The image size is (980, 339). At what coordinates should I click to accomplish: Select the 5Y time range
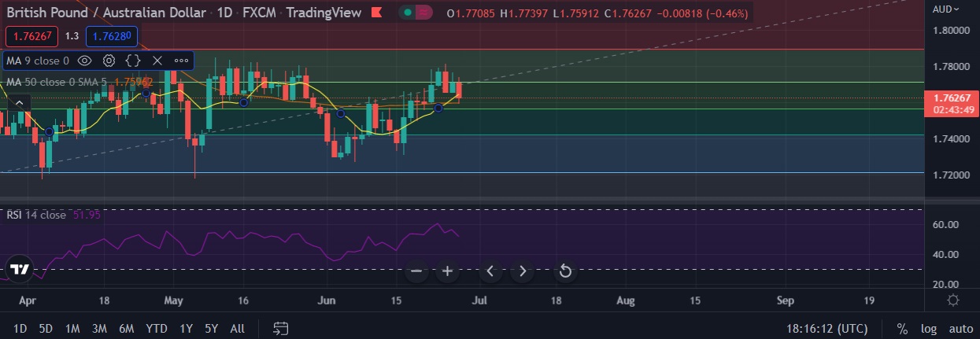[x=211, y=328]
